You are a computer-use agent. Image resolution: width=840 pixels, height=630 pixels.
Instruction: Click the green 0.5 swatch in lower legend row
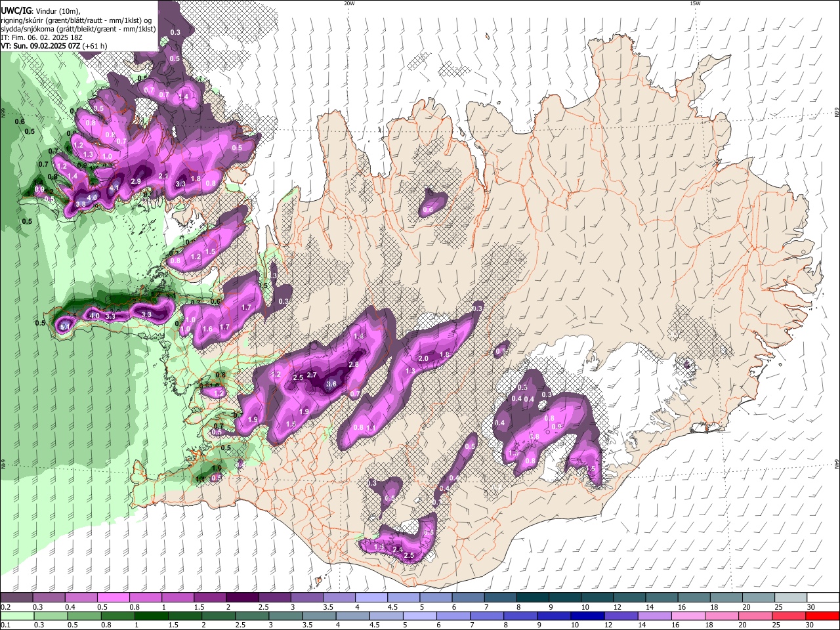(x=84, y=616)
